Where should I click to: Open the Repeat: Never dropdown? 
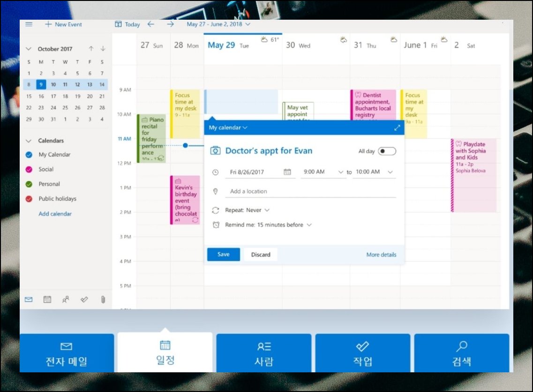click(247, 210)
